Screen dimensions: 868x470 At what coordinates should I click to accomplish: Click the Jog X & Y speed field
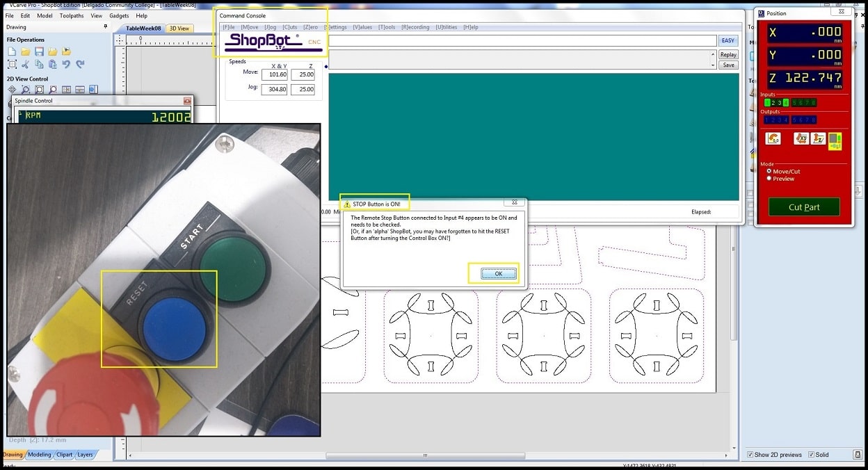[x=274, y=89]
